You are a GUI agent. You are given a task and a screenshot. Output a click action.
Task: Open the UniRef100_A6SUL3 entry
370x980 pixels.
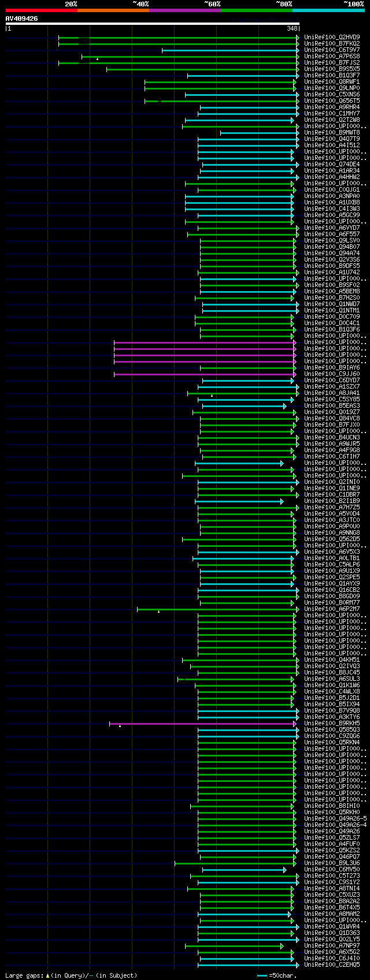click(x=332, y=679)
